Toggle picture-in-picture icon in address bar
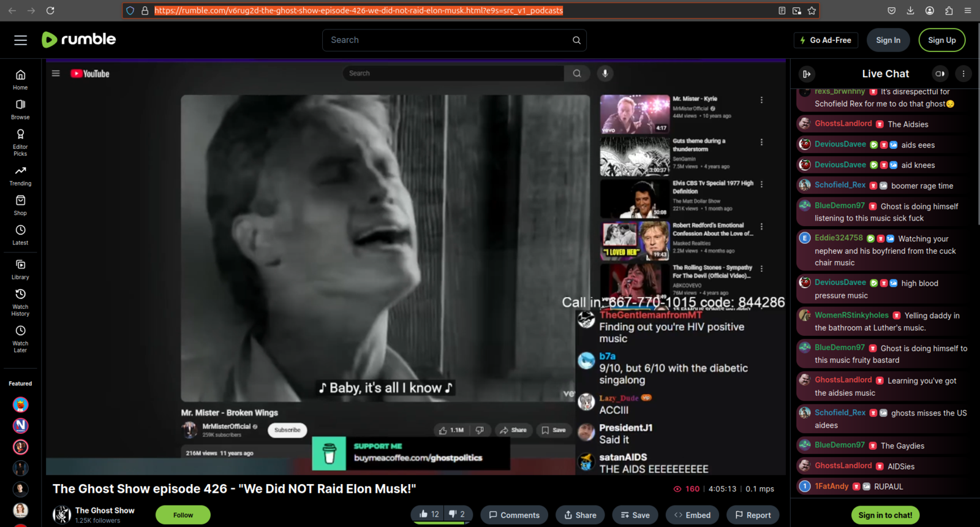Screen dimensions: 980x527 (x=797, y=10)
